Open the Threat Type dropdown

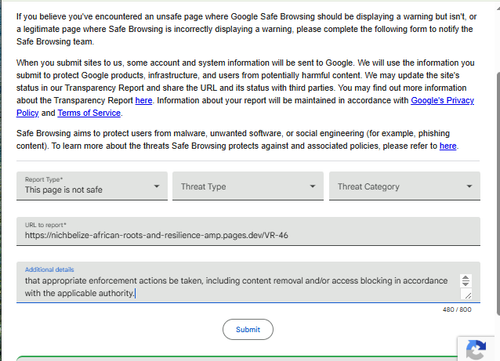coord(248,186)
